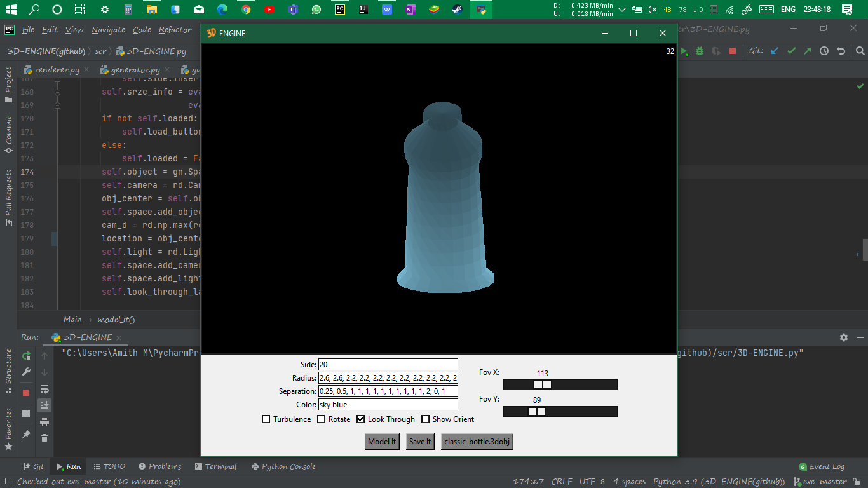The width and height of the screenshot is (868, 488).
Task: Click the Radius input field
Action: point(388,378)
